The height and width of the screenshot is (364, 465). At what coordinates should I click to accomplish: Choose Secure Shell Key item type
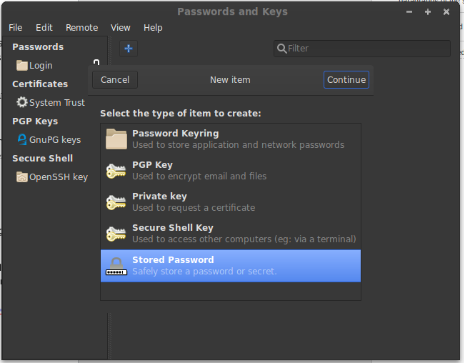(x=231, y=233)
